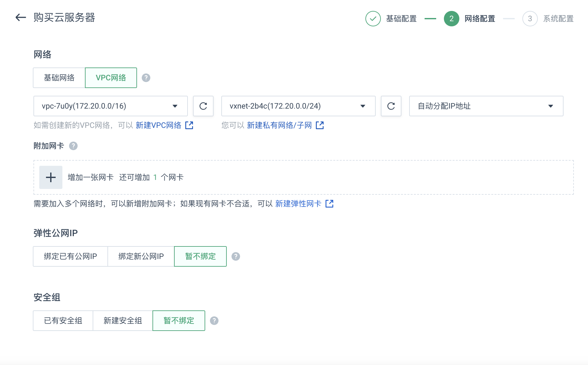Open the 新建私有网络/子网 link
Viewport: 588px width, 365px height.
point(280,125)
